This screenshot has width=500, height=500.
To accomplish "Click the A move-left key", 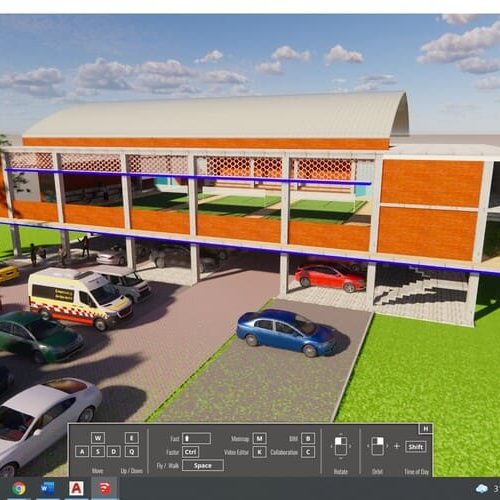I will [x=82, y=452].
